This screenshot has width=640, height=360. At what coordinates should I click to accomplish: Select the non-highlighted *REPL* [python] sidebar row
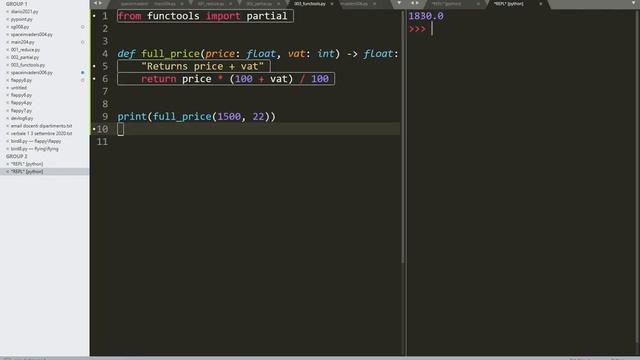point(27,164)
